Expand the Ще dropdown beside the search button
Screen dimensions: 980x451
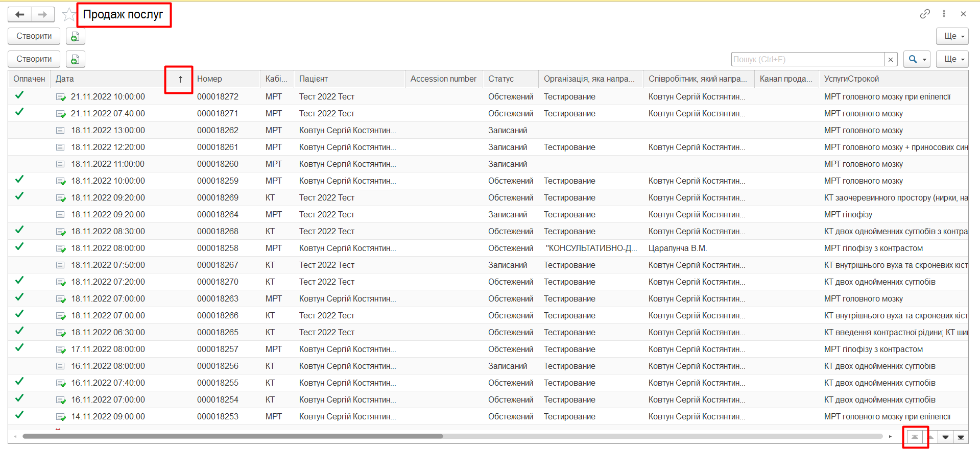[x=952, y=59]
